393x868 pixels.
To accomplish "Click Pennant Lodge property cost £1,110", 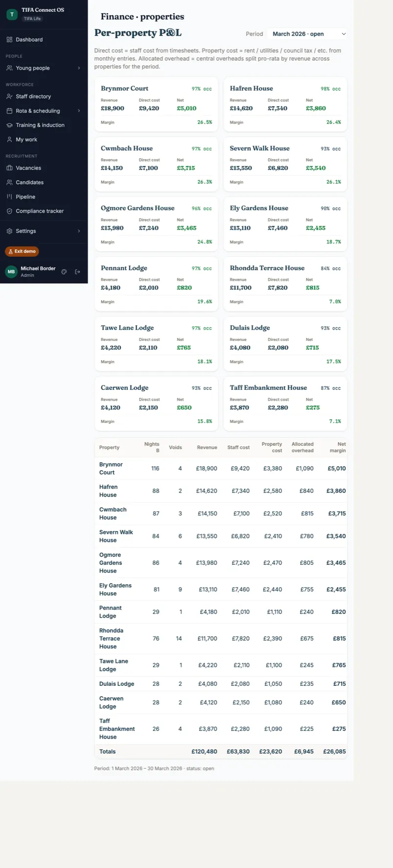I will [274, 612].
